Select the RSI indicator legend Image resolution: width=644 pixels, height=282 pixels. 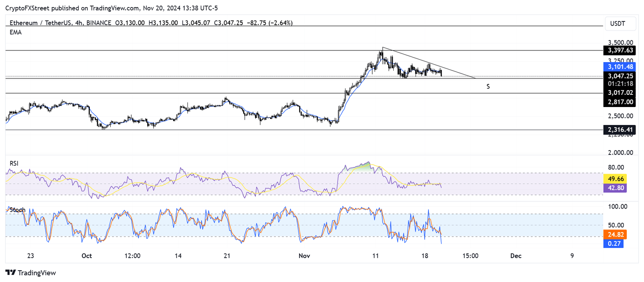14,163
